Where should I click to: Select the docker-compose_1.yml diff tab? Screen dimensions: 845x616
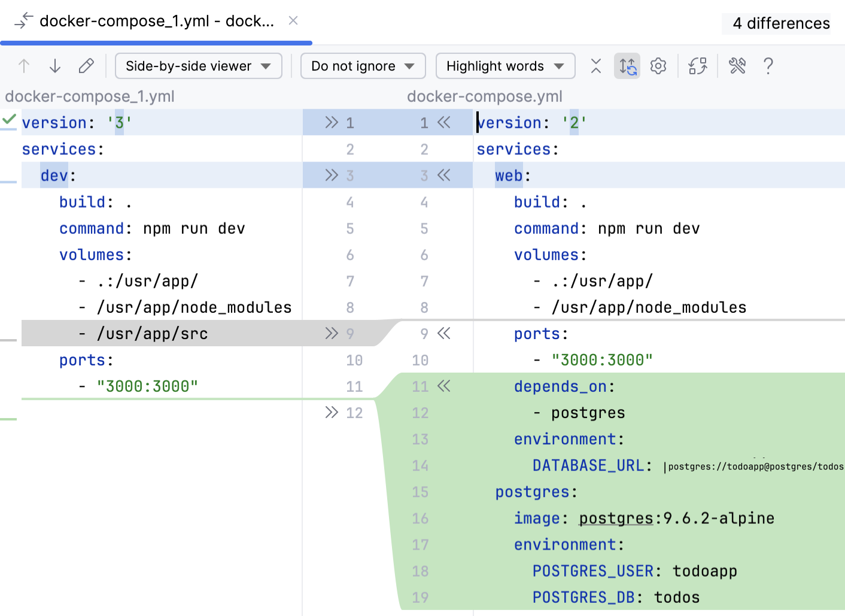pyautogui.click(x=156, y=22)
